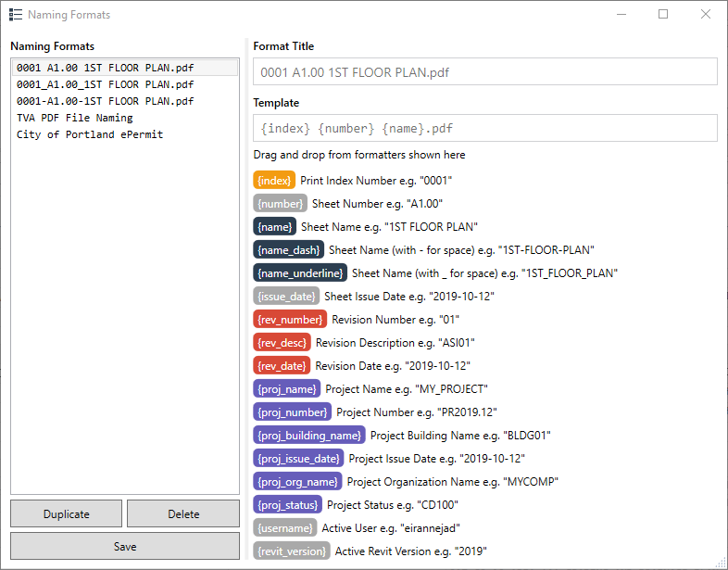
Task: Select the {username} formatter tag
Action: coord(285,528)
